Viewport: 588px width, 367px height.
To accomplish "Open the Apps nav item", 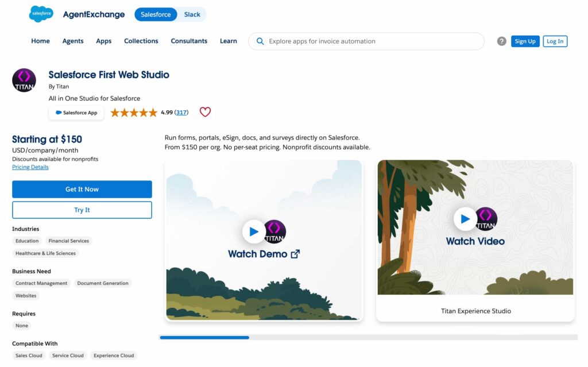I will point(103,41).
